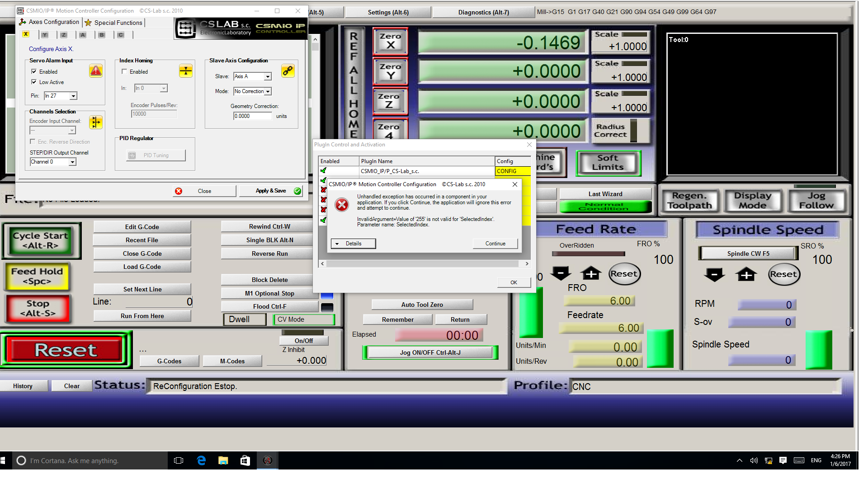Click the Zero X axis button
Screen dimensions: 868x488
(390, 41)
